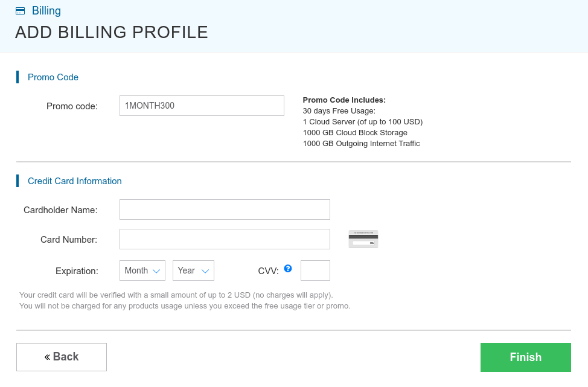Open the CVV help question mark
Viewport: 588px width, 387px height.
[288, 269]
